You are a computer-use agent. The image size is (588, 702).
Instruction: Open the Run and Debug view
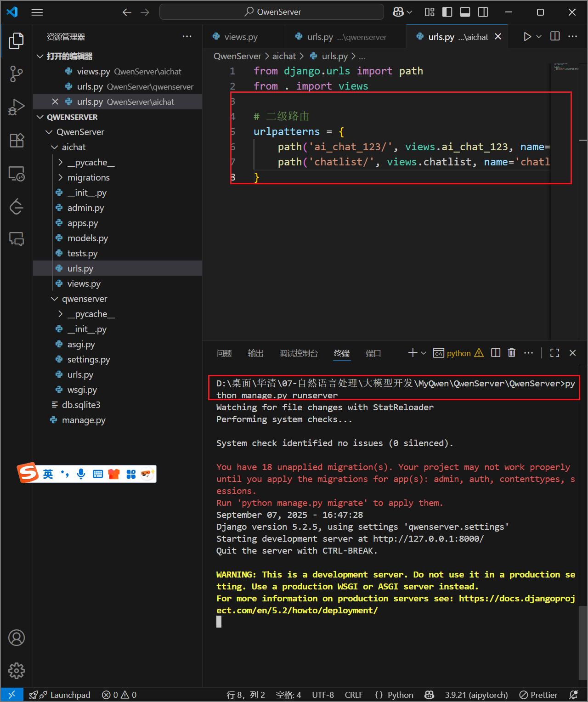point(17,107)
